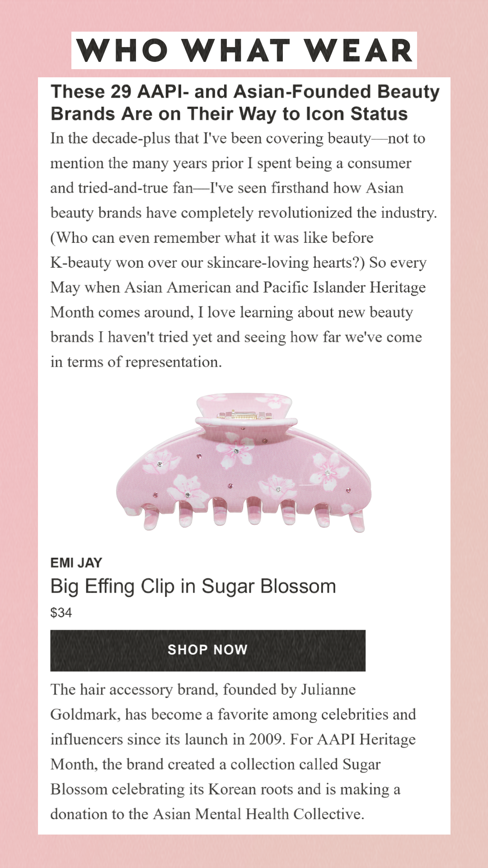The image size is (488, 868).
Task: Open the Big Effing Clip product title
Action: click(x=193, y=586)
